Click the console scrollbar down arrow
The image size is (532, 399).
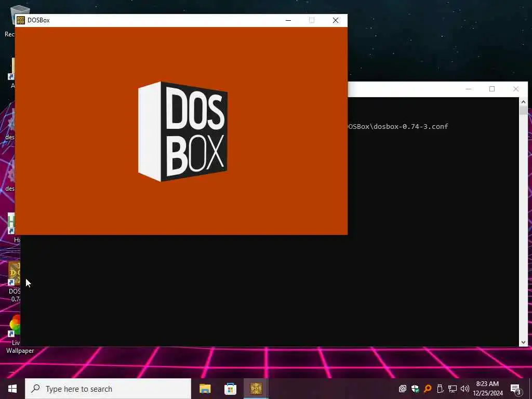coord(523,342)
